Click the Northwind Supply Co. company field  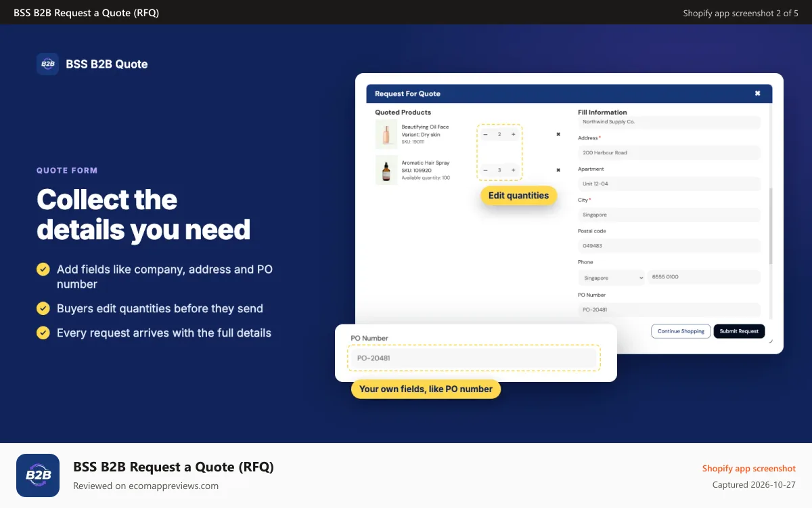(669, 123)
